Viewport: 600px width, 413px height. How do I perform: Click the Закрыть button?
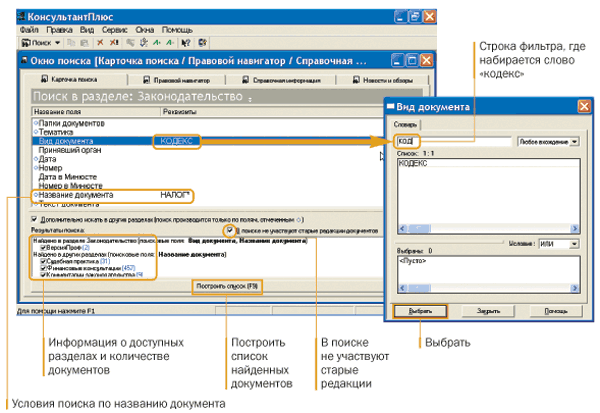pos(488,311)
